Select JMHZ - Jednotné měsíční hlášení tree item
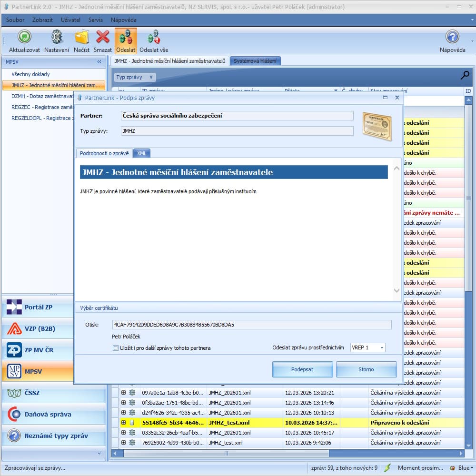Screen dimensions: 476x476 [x=54, y=85]
